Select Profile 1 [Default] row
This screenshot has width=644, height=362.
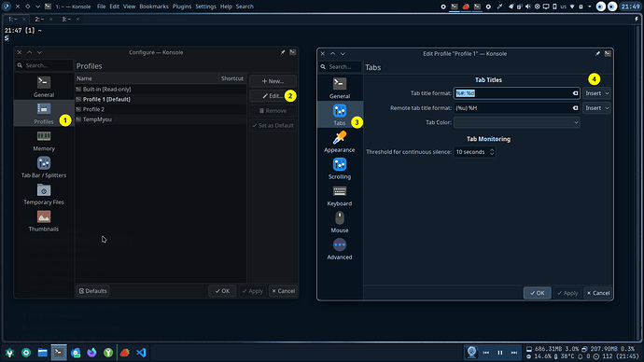161,99
